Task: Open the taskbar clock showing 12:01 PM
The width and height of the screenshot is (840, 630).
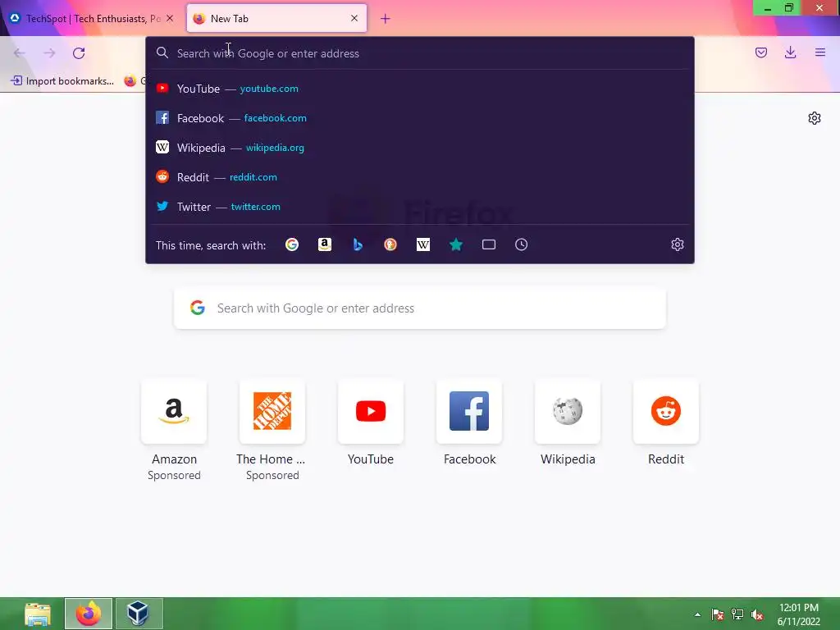Action: [799, 614]
